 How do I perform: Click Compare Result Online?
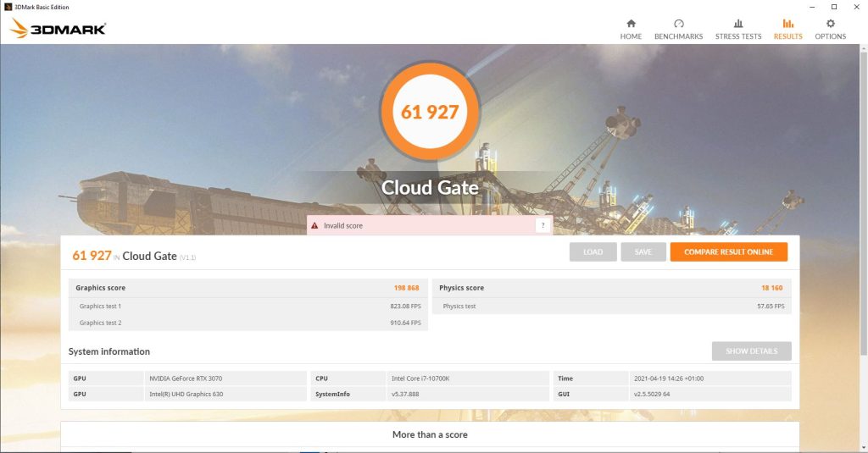(x=728, y=251)
